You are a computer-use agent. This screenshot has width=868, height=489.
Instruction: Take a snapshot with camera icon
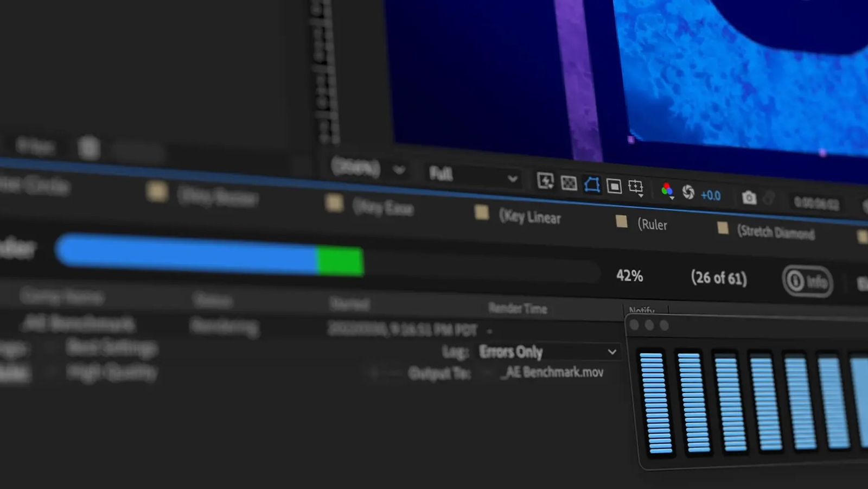(749, 198)
